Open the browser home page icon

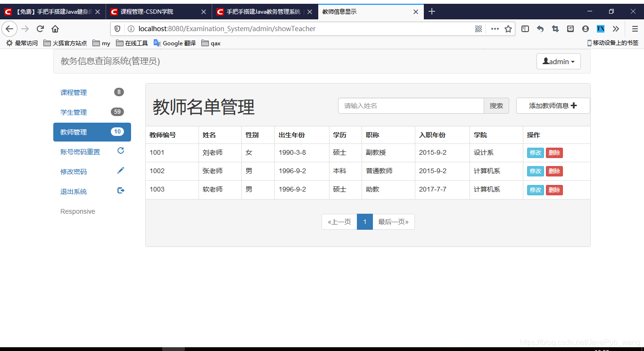coord(55,29)
